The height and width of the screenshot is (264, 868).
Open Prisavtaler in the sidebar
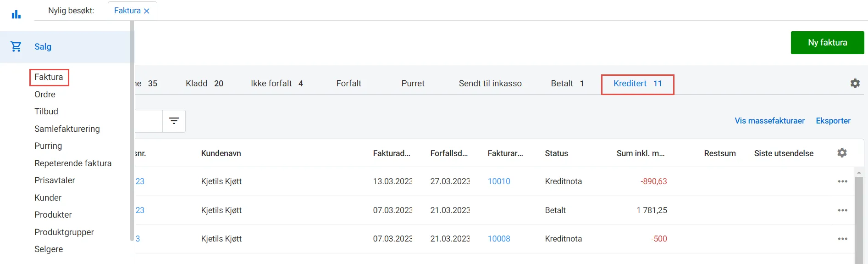55,180
